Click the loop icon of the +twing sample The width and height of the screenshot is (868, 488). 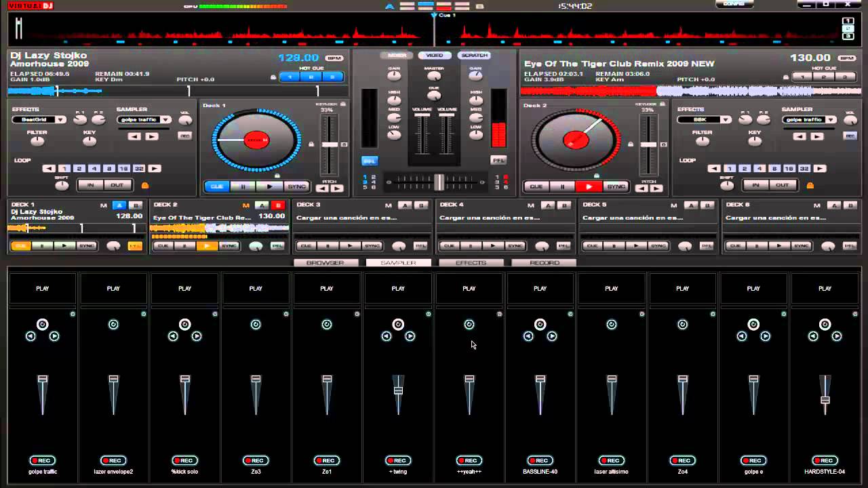(398, 325)
